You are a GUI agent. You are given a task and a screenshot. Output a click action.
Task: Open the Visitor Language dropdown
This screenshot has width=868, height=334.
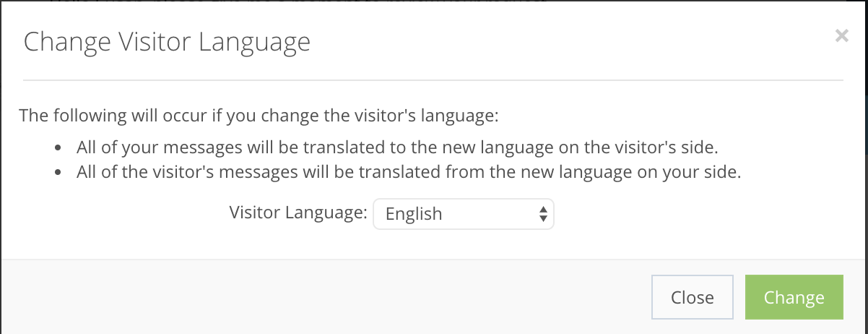tap(463, 214)
